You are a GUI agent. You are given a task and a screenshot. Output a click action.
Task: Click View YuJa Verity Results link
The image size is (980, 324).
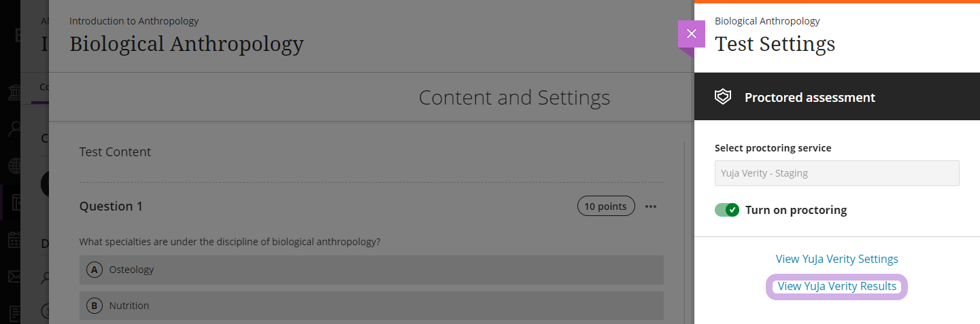coord(837,287)
